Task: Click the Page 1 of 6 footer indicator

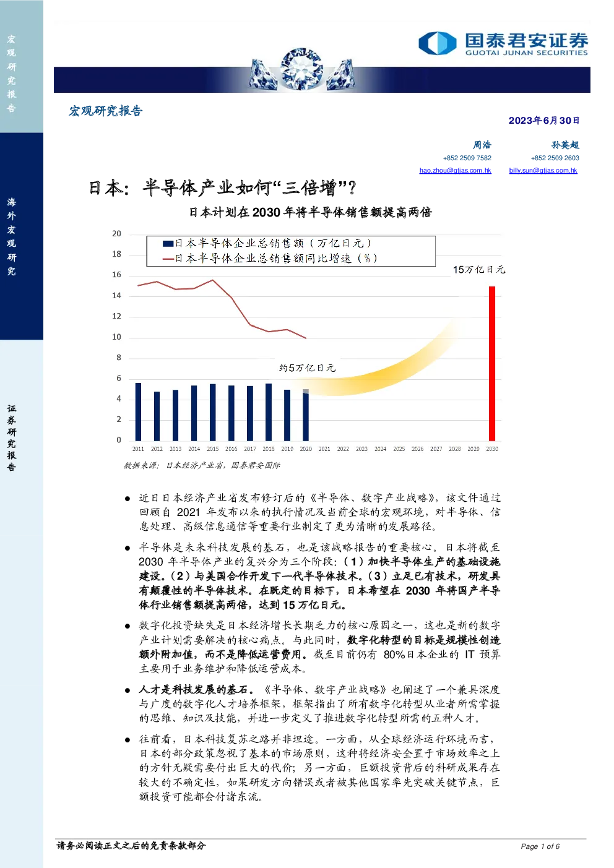Action: pyautogui.click(x=540, y=846)
